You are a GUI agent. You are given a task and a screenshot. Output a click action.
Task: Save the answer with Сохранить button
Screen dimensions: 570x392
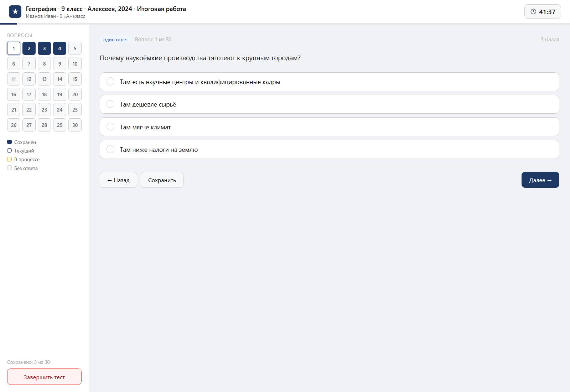point(162,180)
